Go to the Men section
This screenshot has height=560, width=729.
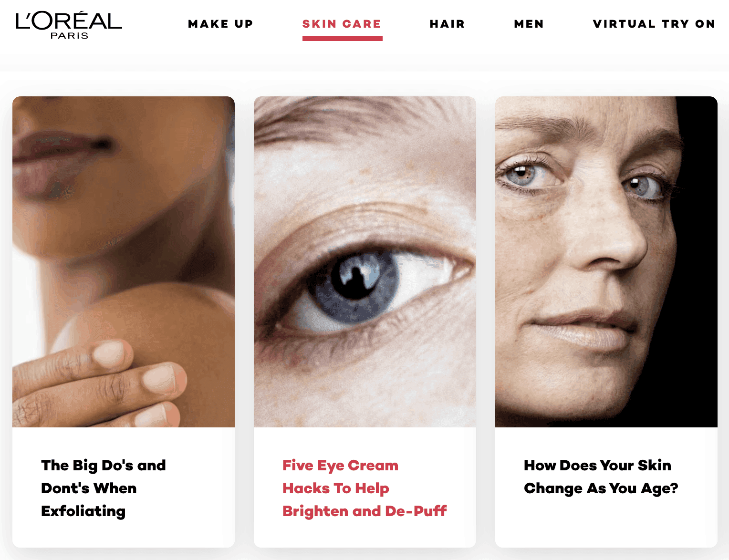coord(529,24)
